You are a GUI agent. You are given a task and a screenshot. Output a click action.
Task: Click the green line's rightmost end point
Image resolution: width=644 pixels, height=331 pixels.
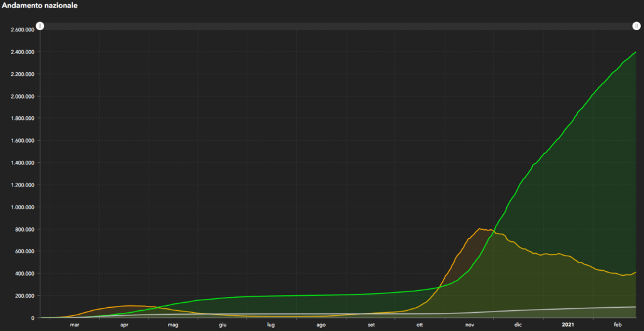pyautogui.click(x=636, y=52)
